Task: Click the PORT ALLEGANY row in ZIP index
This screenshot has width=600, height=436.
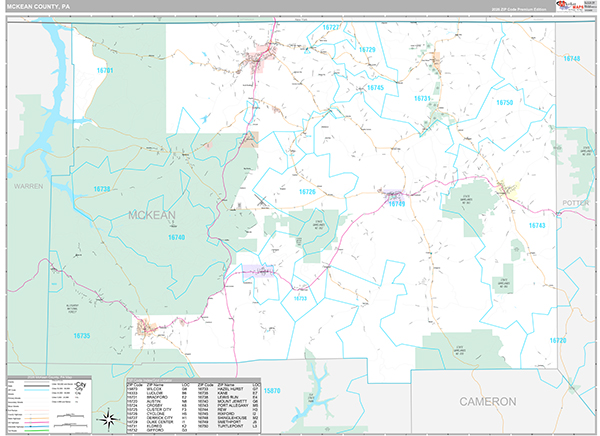Action: 230,405
